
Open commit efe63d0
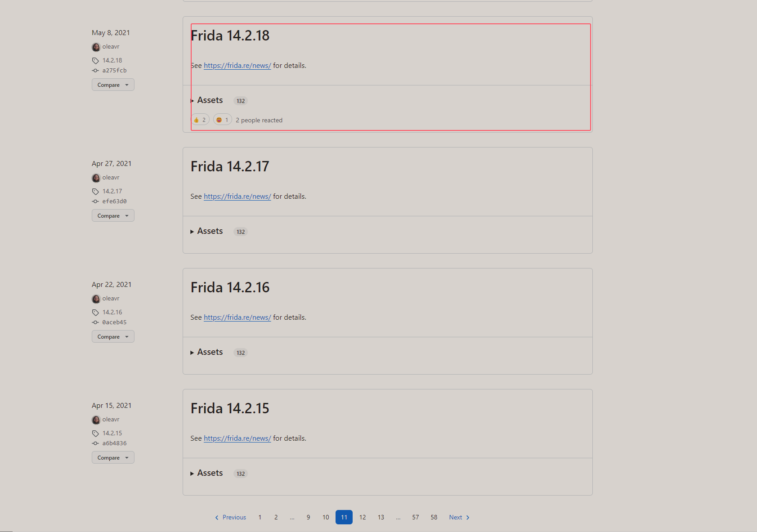pyautogui.click(x=114, y=201)
